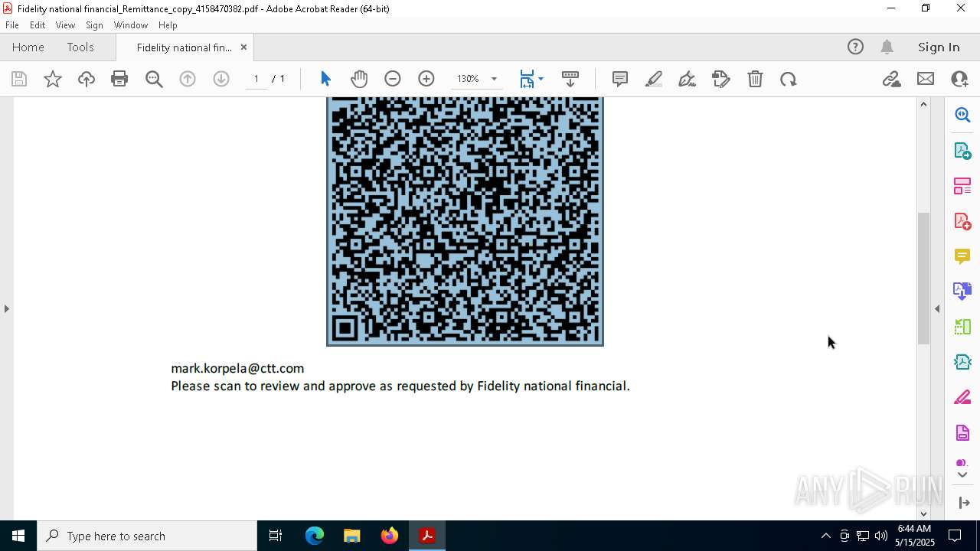The image size is (980, 551).
Task: Switch to the Home tab
Action: tap(28, 47)
